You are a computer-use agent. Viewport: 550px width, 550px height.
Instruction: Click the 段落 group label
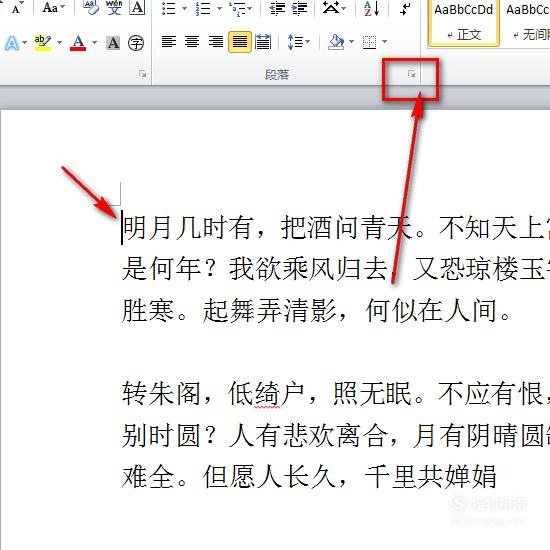pyautogui.click(x=277, y=74)
